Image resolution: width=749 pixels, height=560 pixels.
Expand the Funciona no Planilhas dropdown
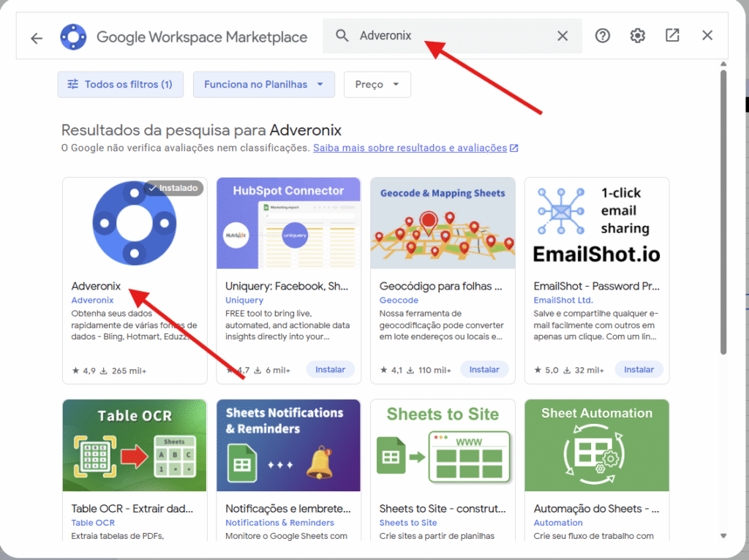pos(263,84)
